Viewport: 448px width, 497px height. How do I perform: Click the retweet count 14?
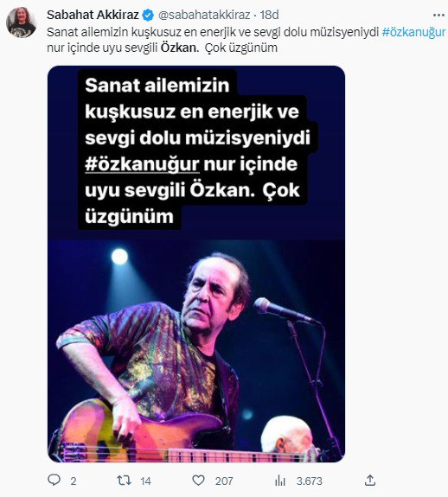[145, 481]
